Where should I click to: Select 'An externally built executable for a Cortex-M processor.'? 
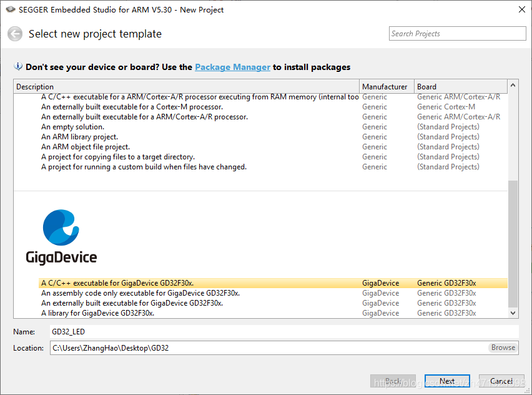(273, 107)
